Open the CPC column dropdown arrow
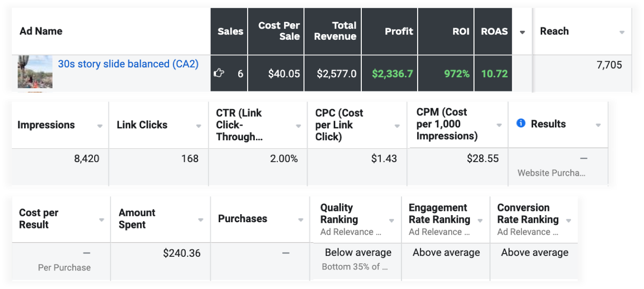The height and width of the screenshot is (289, 644). click(397, 126)
